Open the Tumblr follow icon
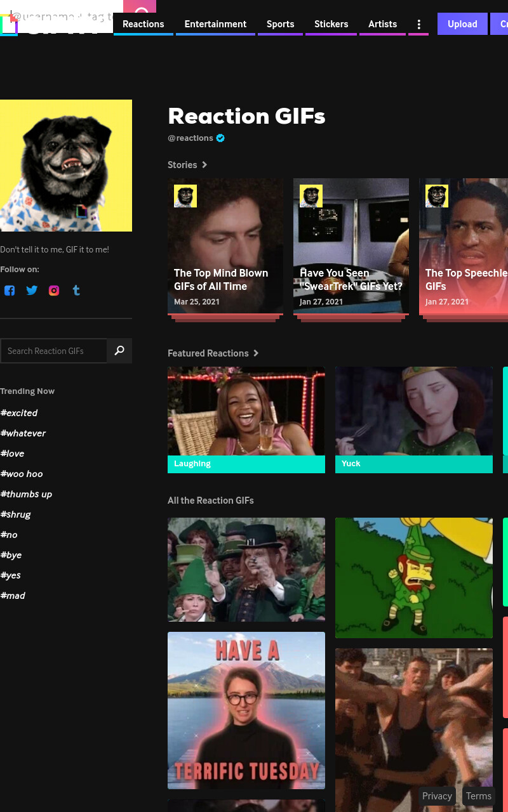Screen dimensions: 508x812 pos(76,291)
